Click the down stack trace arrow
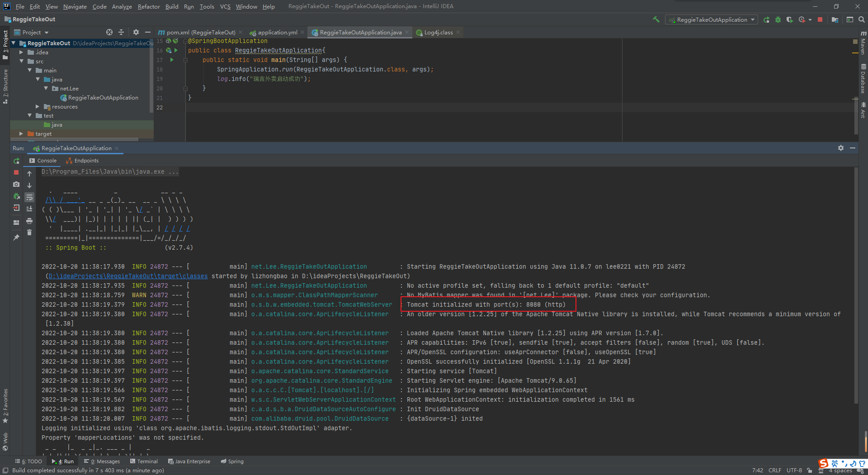Screen dimensions: 868x475 [29, 185]
